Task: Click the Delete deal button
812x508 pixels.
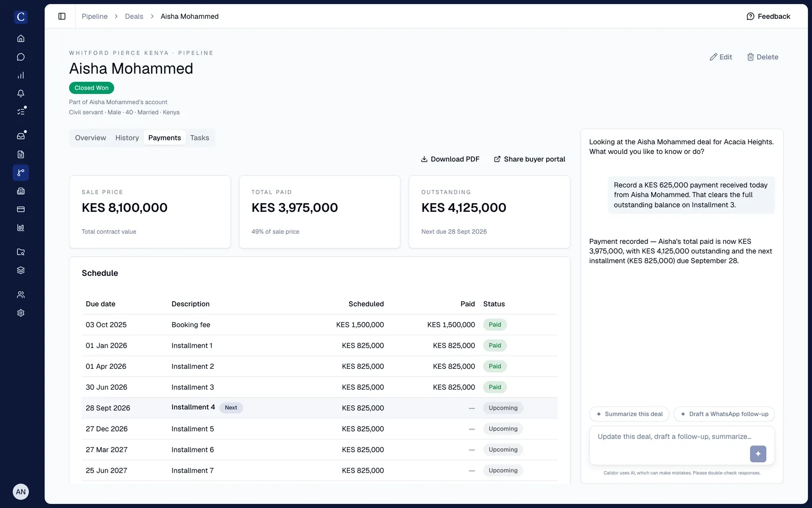Action: [x=762, y=57]
